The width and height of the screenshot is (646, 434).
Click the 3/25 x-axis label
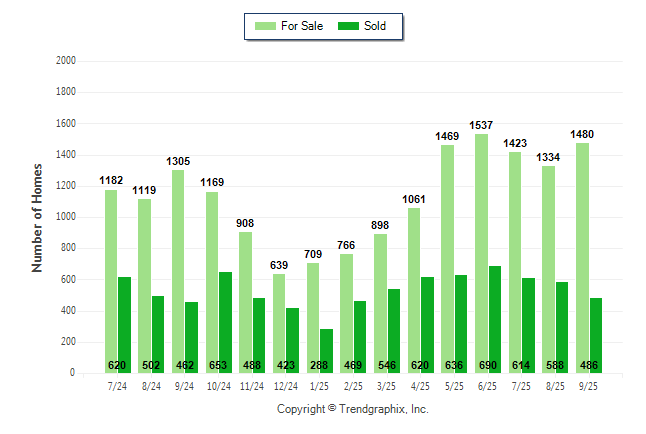click(387, 385)
